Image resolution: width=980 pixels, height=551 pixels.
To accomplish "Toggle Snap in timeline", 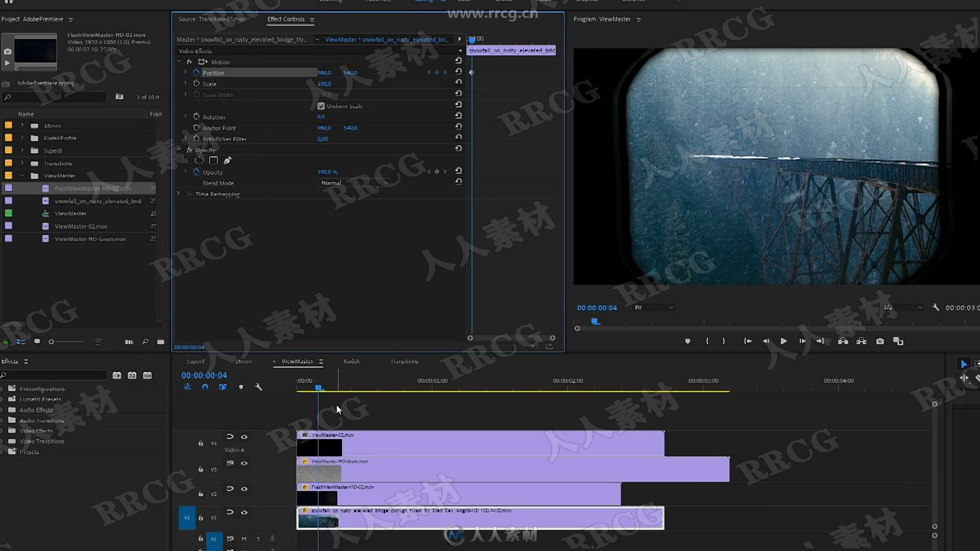I will pos(205,387).
